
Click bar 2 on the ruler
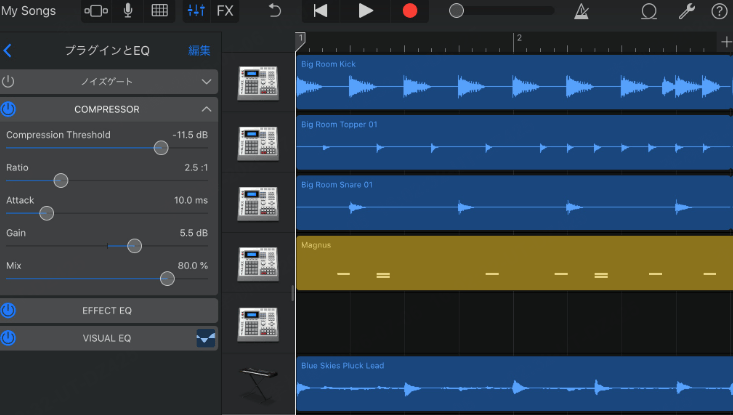518,38
